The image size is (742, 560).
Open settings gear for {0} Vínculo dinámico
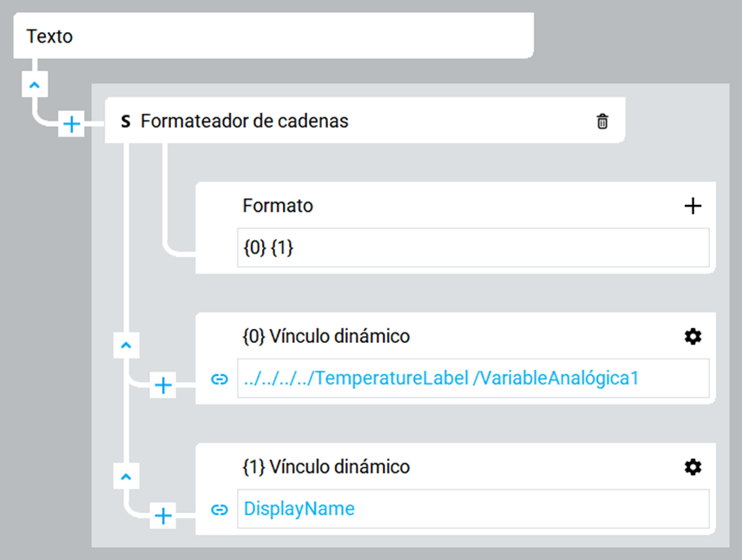693,336
